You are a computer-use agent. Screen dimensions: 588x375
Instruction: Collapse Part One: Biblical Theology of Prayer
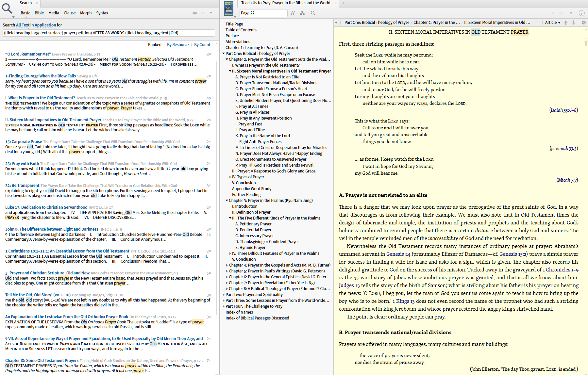(x=224, y=54)
